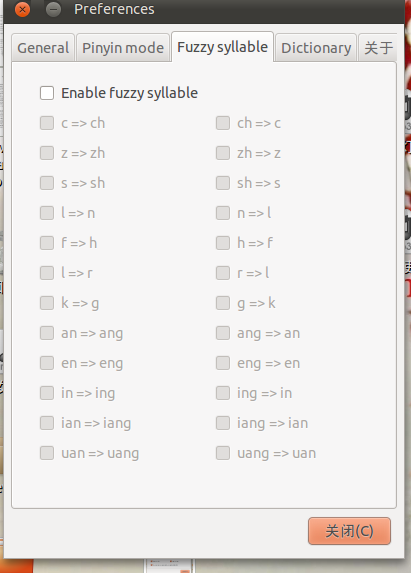Open the Dictionary tab
The width and height of the screenshot is (411, 573).
316,48
